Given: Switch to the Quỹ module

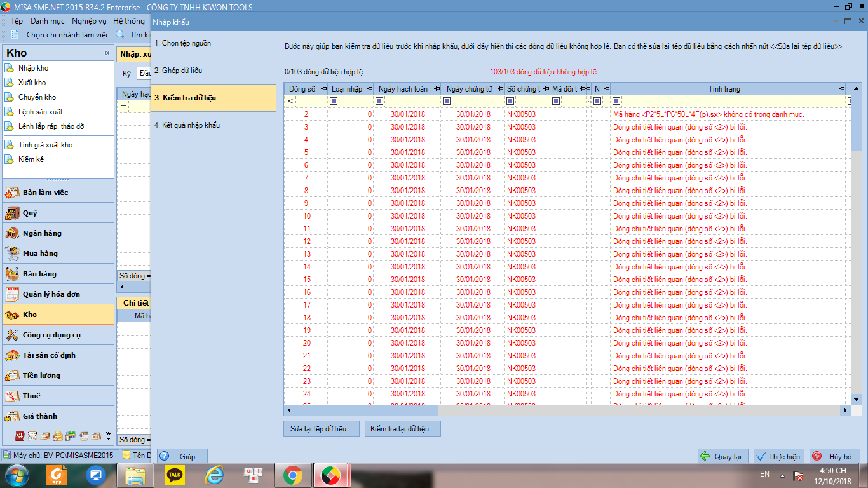Looking at the screenshot, I should coord(58,213).
